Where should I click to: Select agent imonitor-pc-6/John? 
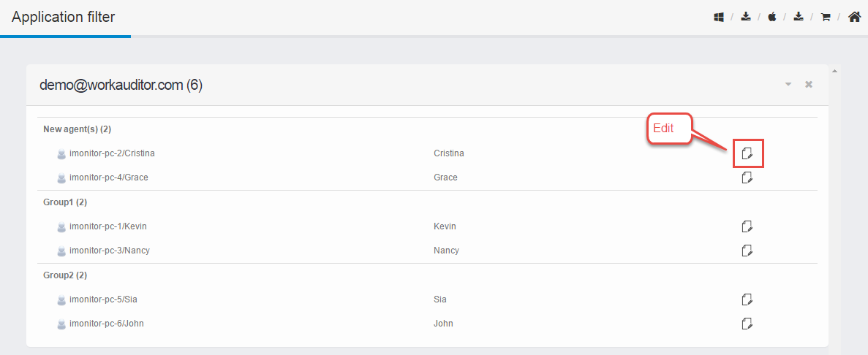101,324
